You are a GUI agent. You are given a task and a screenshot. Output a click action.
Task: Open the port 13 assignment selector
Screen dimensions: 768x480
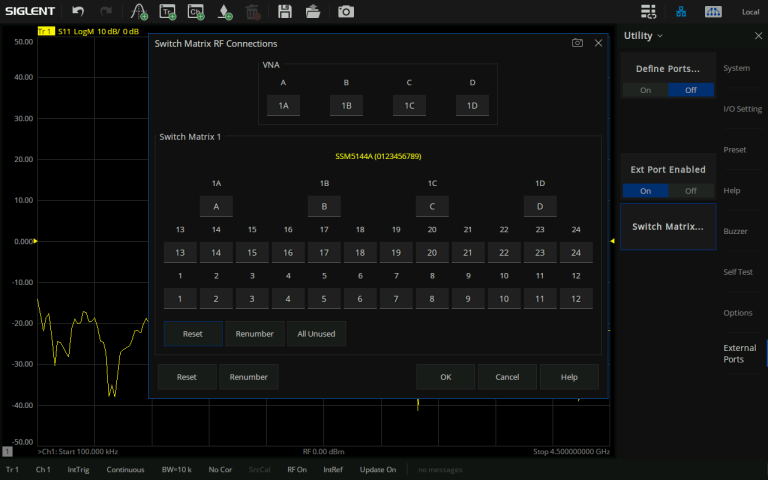(x=180, y=253)
